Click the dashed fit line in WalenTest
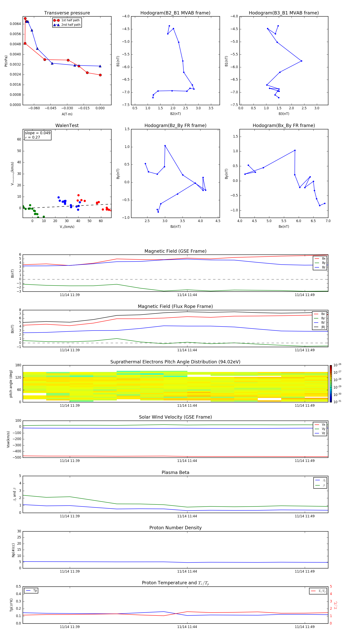Image resolution: width=351 pixels, height=644 pixels. [x=67, y=206]
